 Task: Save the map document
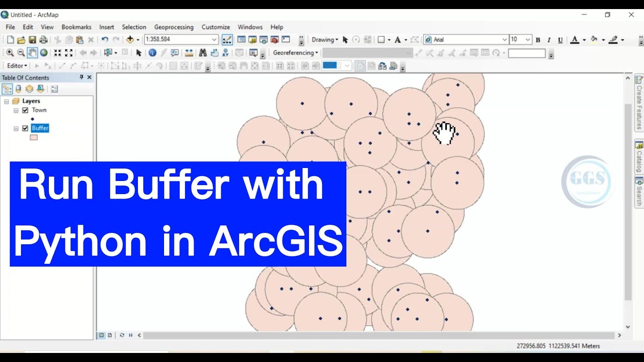pyautogui.click(x=32, y=40)
